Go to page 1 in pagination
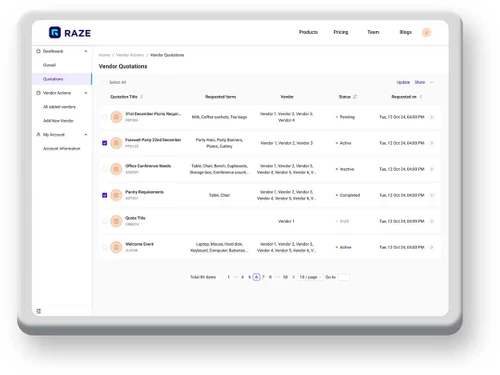Image resolution: width=500 pixels, height=375 pixels. [228, 277]
